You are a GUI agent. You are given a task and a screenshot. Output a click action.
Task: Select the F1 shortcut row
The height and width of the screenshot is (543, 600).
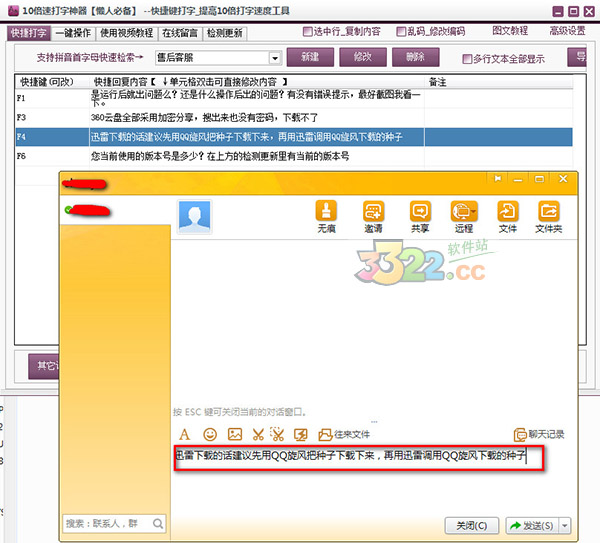(x=294, y=99)
